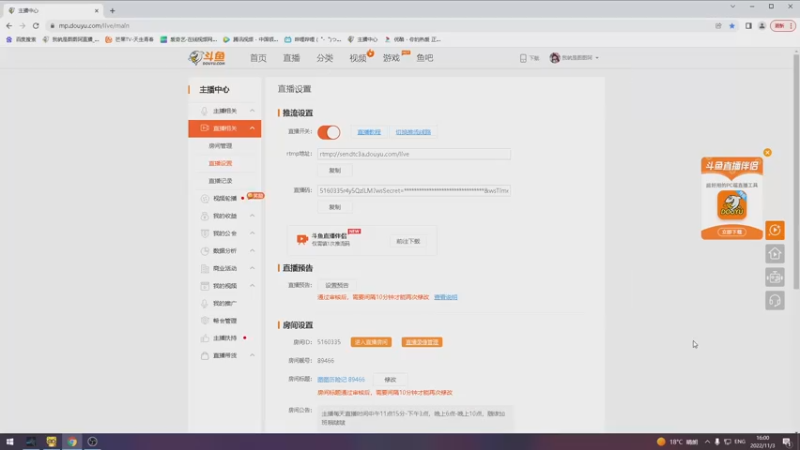Open 鱼吧 in top navigation
The width and height of the screenshot is (800, 450).
424,58
